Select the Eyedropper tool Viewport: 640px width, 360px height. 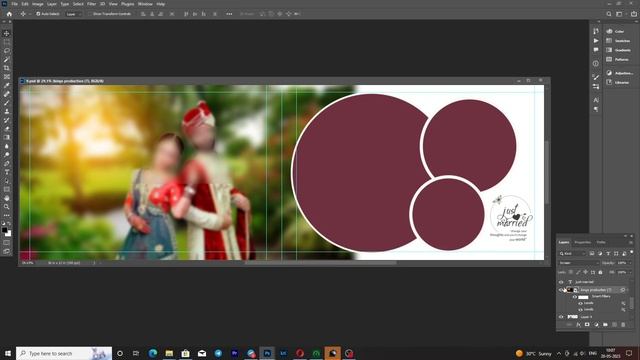coord(7,85)
